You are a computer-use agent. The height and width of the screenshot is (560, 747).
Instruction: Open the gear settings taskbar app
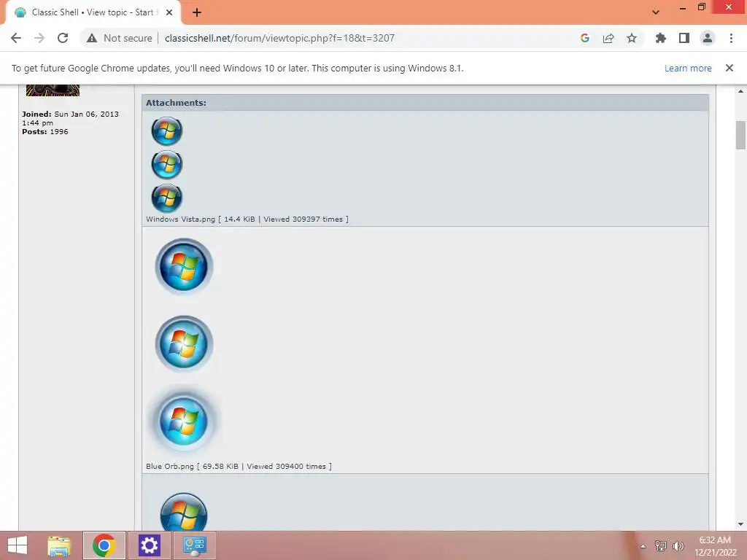pos(149,545)
